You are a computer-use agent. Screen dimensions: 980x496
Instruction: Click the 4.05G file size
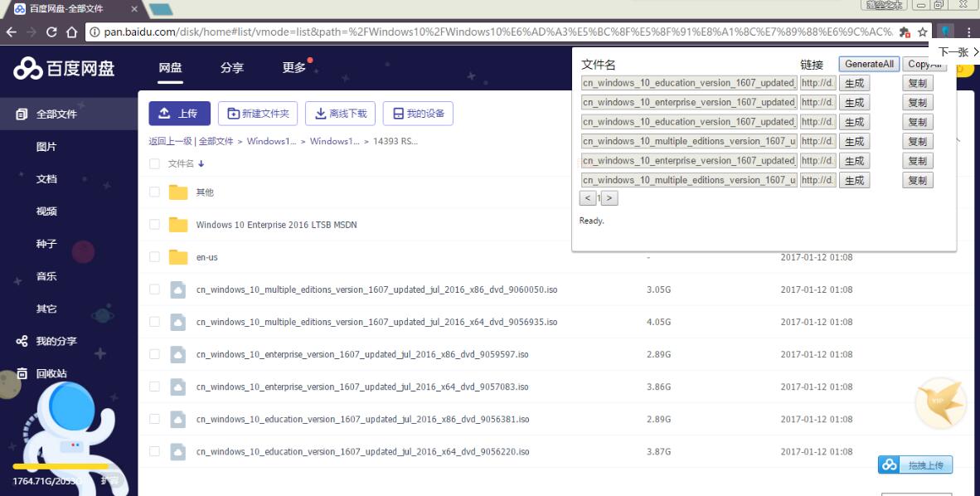(x=659, y=322)
